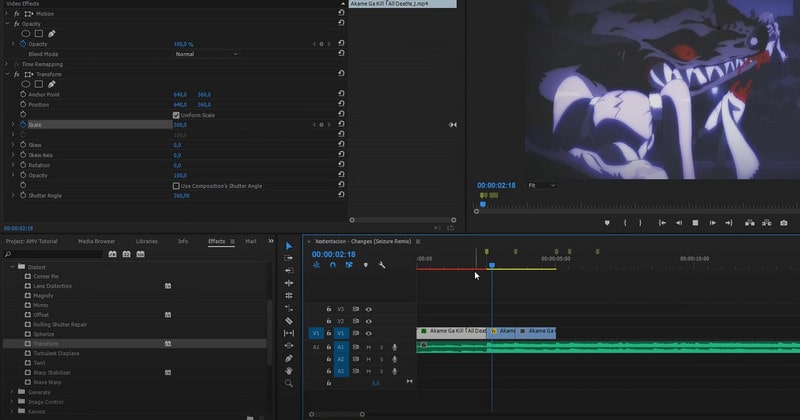Open Blend Mode dropdown showing Normal
Screen dimensions: 800x420
pyautogui.click(x=206, y=54)
